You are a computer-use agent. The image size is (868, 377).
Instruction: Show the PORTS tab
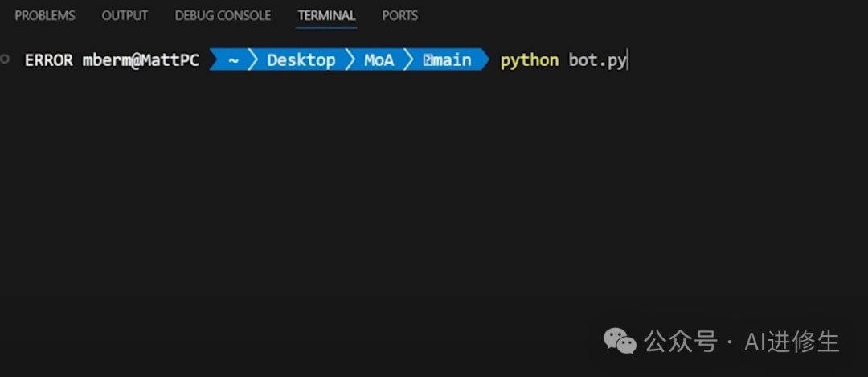point(399,15)
